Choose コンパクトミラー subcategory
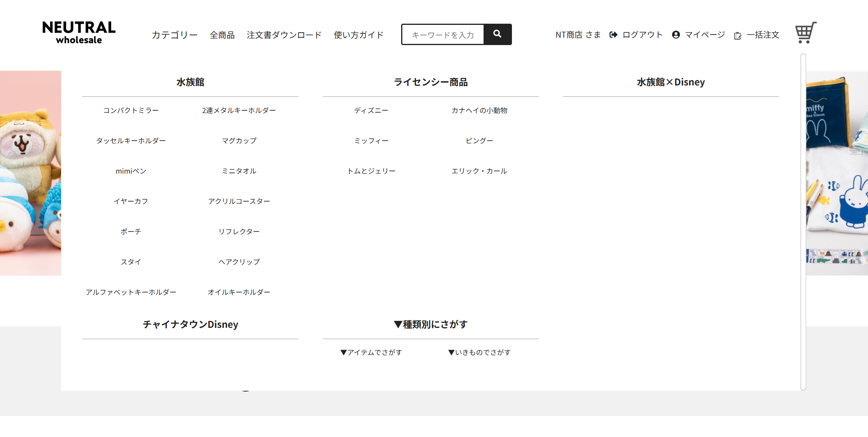The image size is (868, 437). [x=131, y=110]
